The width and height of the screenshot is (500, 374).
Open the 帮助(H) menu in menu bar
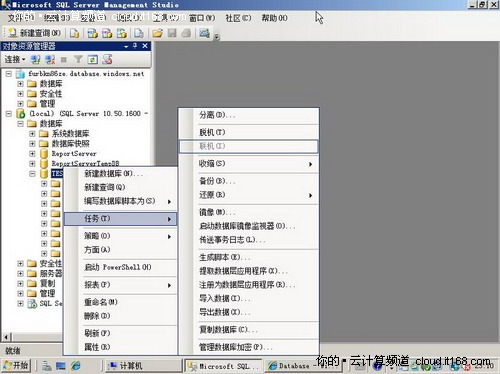[x=274, y=18]
